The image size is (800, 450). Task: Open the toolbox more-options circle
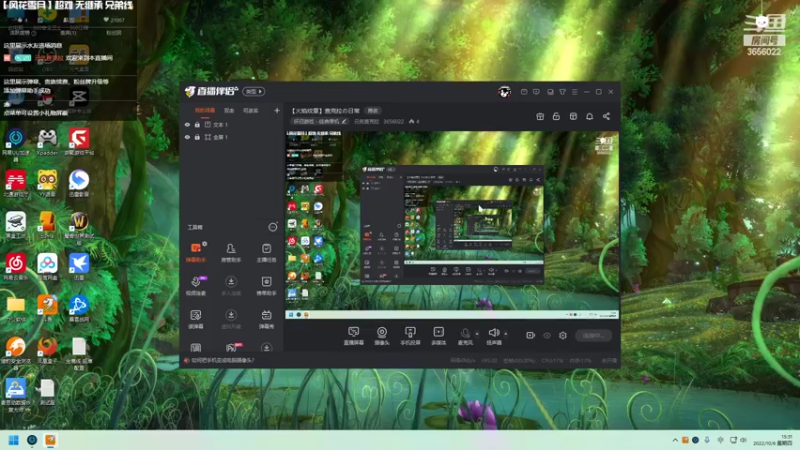coord(272,227)
